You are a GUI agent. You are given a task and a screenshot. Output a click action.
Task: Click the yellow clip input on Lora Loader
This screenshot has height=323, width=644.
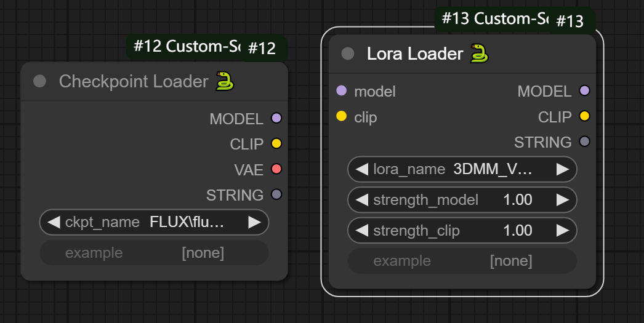(342, 116)
